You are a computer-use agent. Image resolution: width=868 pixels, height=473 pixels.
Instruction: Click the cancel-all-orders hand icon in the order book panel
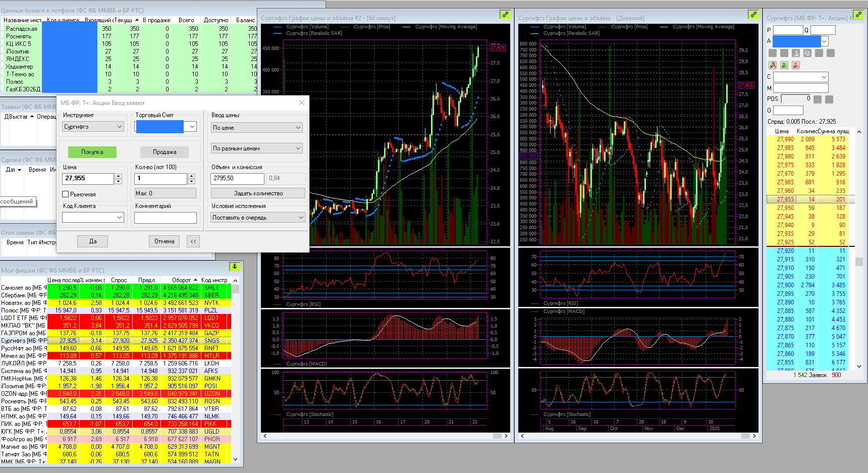(x=773, y=65)
